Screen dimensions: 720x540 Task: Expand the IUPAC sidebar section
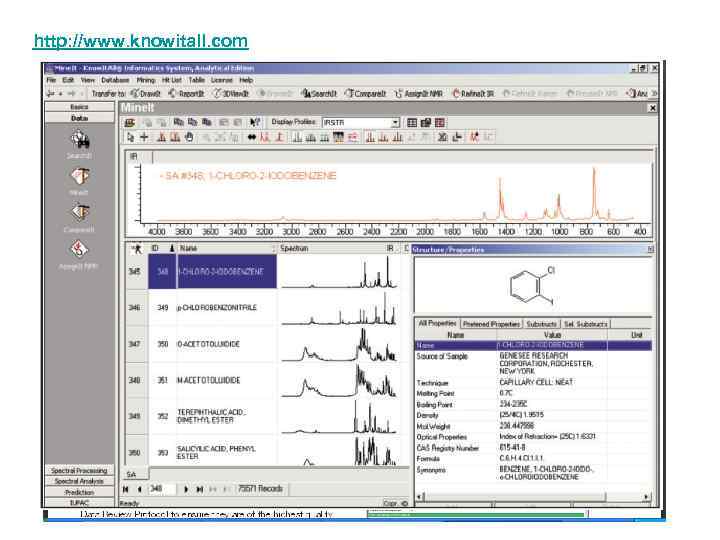point(79,502)
